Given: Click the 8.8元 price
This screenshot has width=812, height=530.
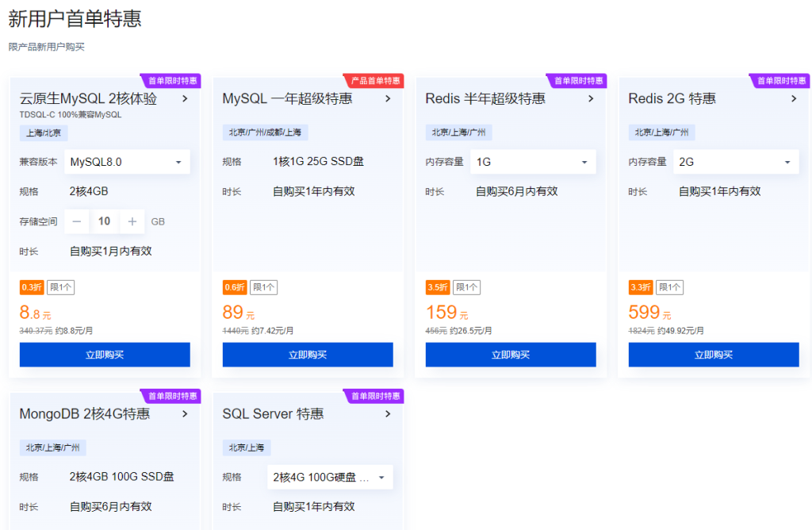Looking at the screenshot, I should click(35, 313).
